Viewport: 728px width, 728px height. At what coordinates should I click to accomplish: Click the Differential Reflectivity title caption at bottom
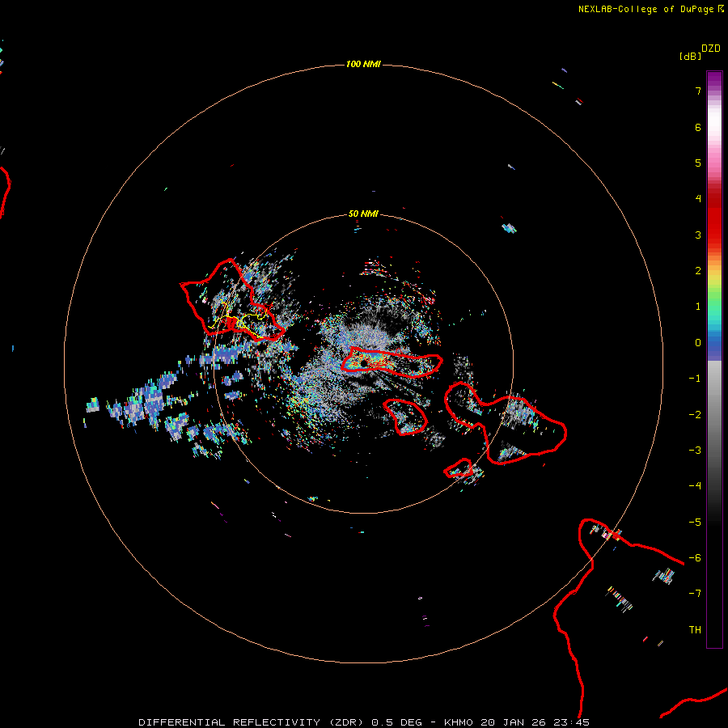[364, 722]
